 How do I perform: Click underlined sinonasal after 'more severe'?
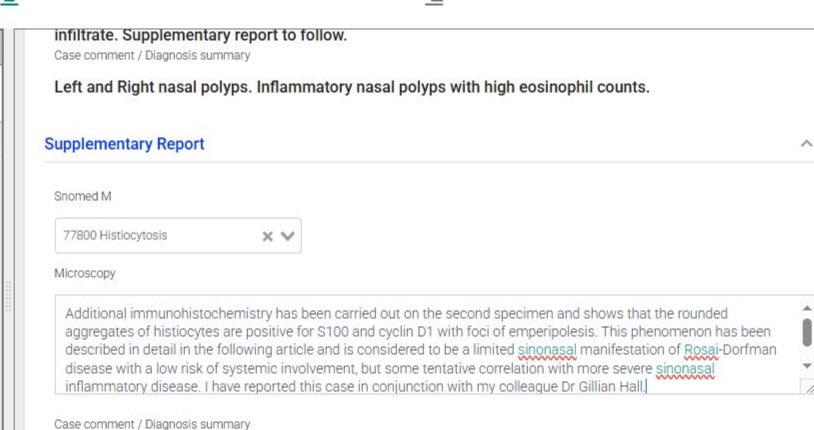[x=685, y=369]
